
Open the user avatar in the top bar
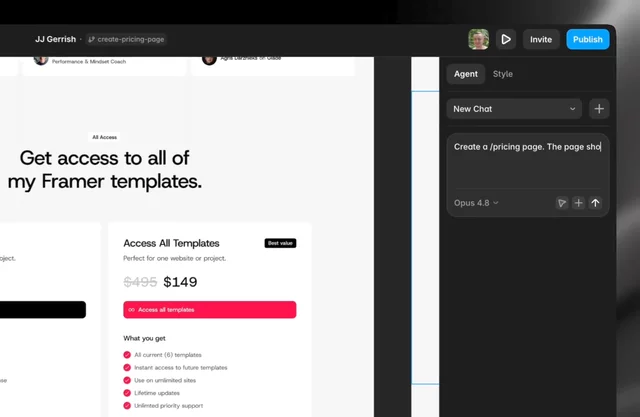click(478, 39)
